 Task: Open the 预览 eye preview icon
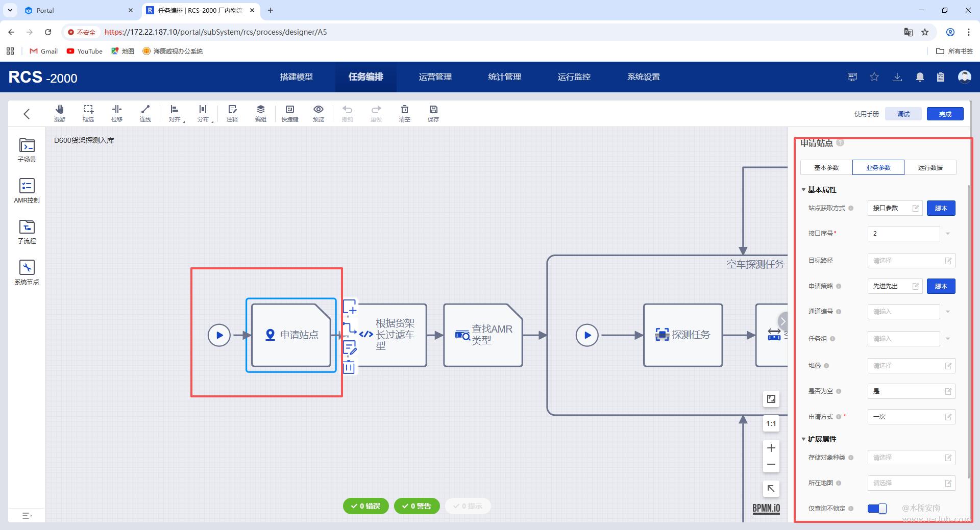[x=318, y=113]
